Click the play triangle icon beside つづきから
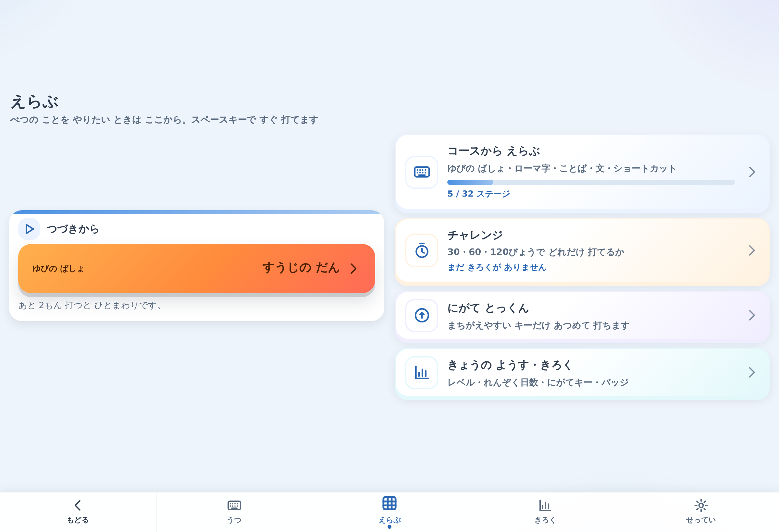Screen dimensions: 779x532 (30, 229)
